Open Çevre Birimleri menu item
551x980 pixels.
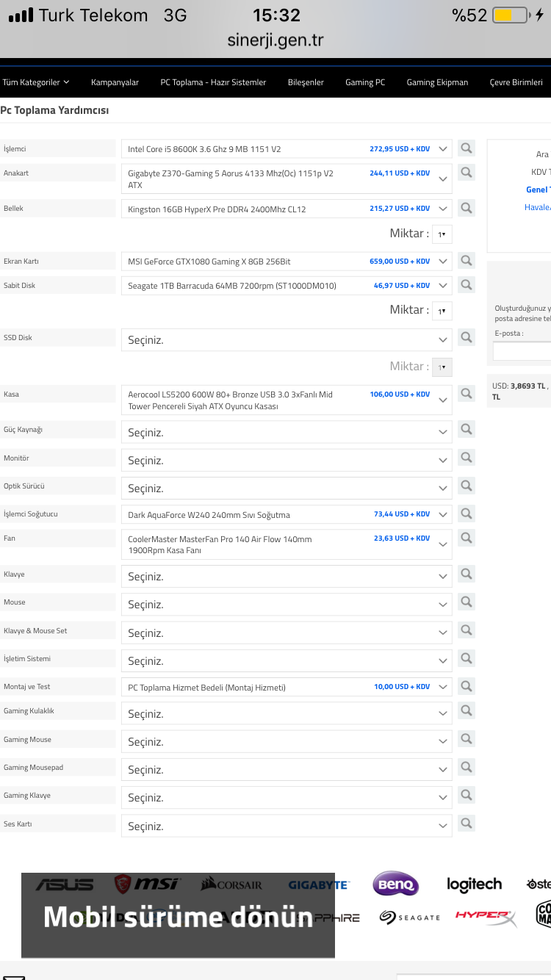coord(516,82)
